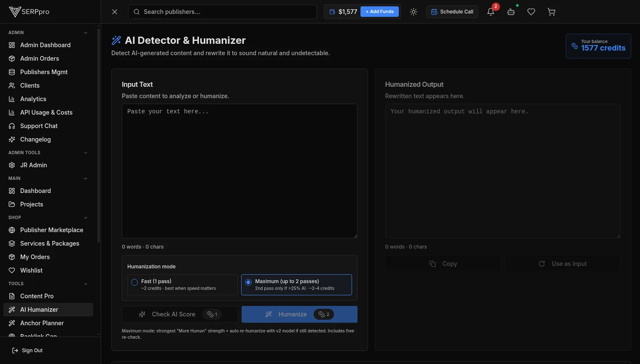The image size is (640, 364).
Task: Click the Wishlist heart icon in sidebar
Action: click(12, 270)
